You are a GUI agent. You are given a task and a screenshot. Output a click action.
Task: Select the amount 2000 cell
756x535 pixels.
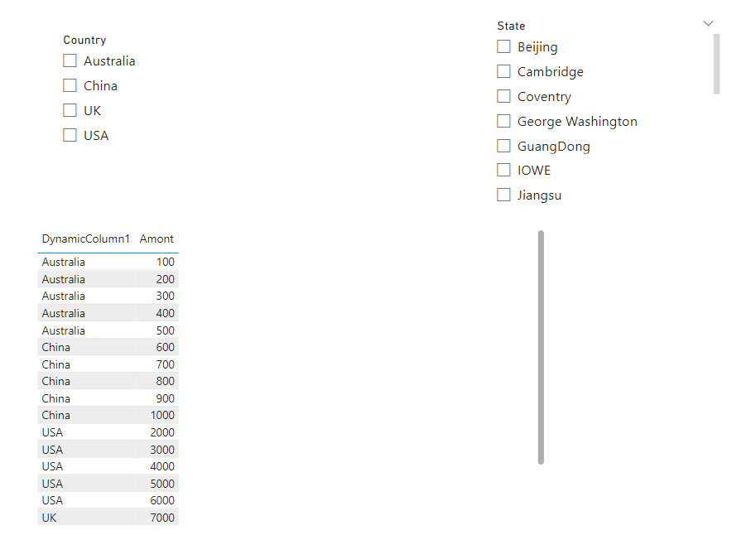tap(162, 433)
